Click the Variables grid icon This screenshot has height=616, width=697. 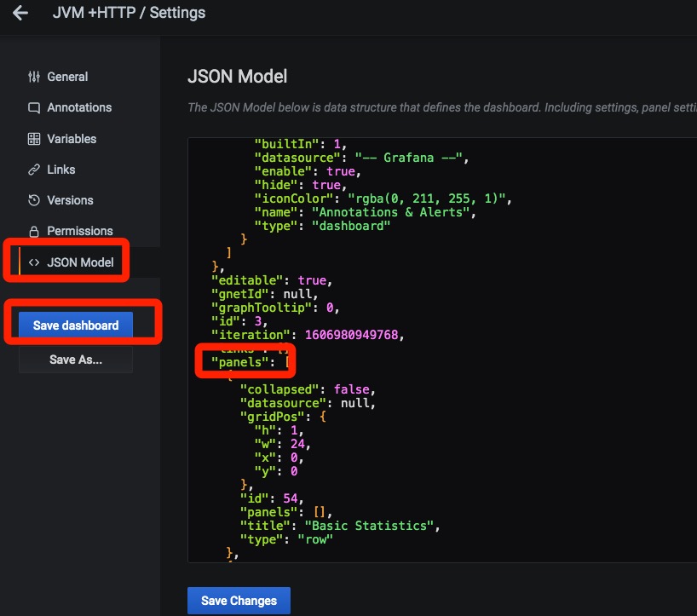[34, 139]
